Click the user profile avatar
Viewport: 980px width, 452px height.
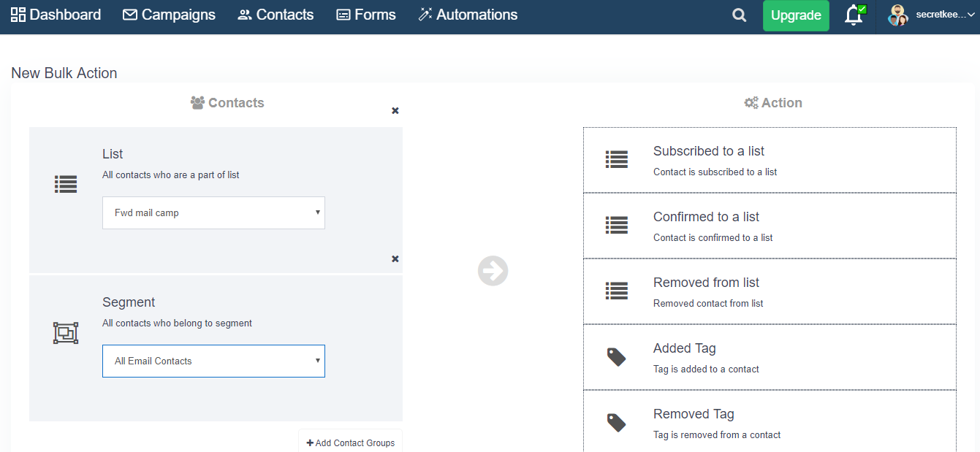pos(897,15)
